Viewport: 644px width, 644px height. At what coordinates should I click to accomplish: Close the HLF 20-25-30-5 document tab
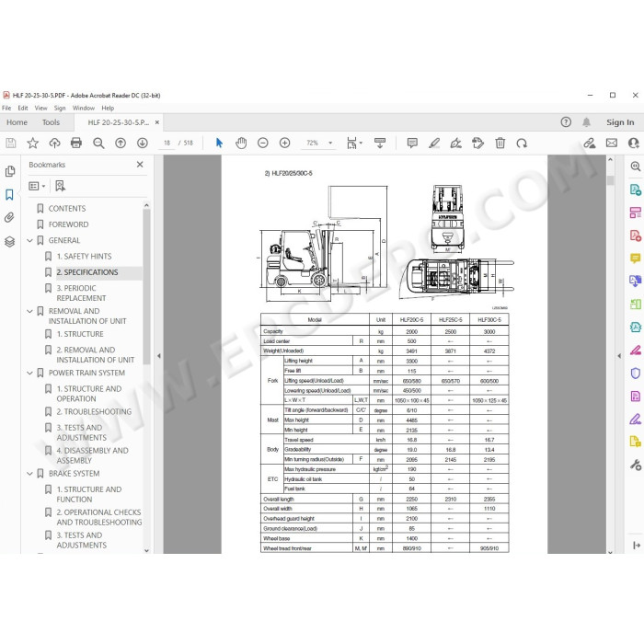coord(157,122)
